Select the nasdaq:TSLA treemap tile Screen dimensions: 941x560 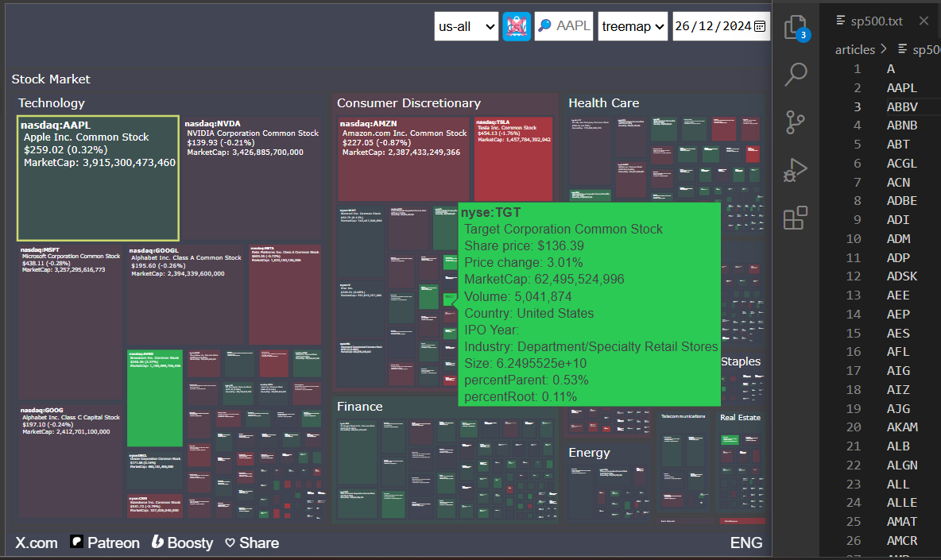pos(513,159)
